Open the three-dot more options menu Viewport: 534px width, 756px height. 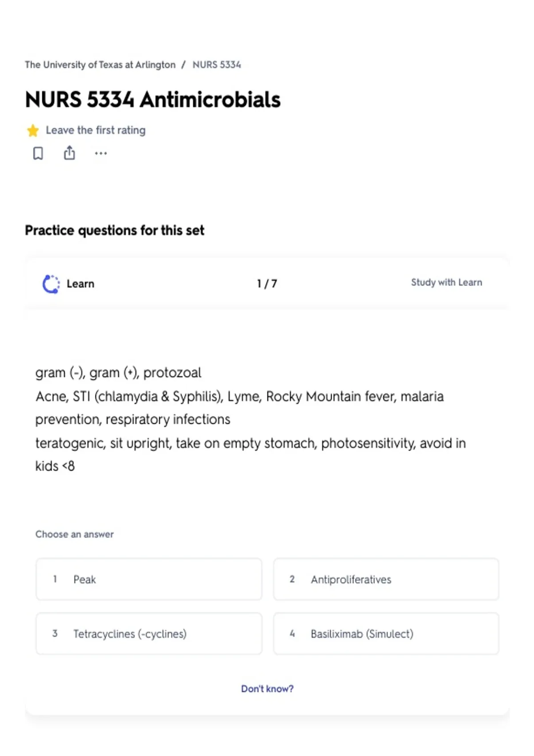pos(101,153)
